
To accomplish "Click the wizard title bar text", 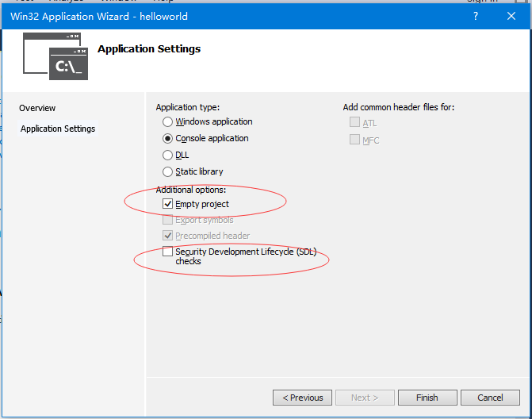I will (99, 16).
